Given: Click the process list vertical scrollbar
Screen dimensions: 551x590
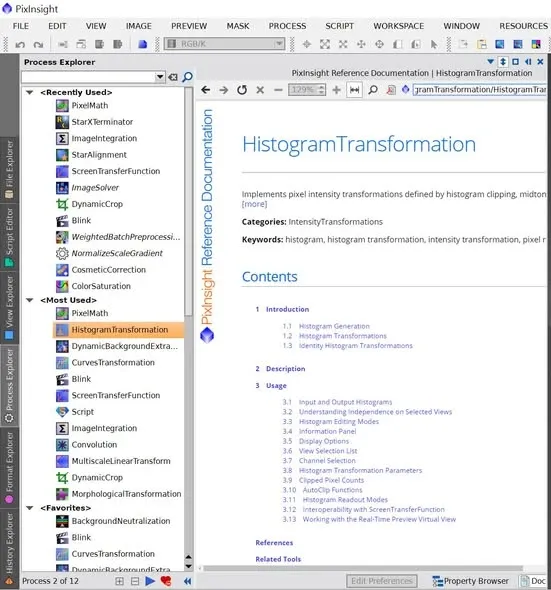Looking at the screenshot, I should [x=189, y=202].
